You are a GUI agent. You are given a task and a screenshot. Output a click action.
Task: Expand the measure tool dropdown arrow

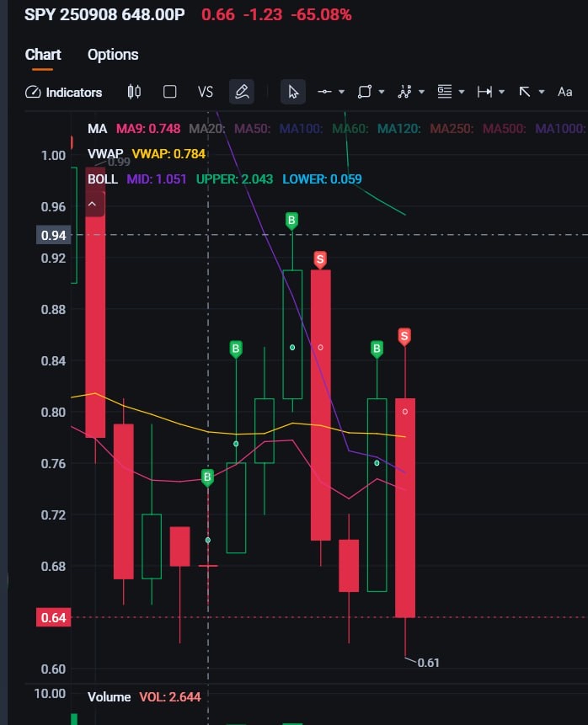(501, 92)
